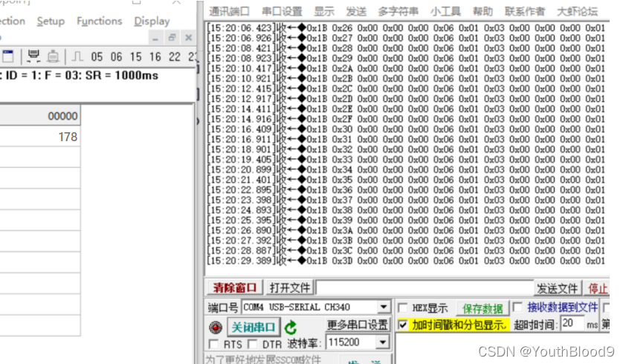
Task: Click the 打开文件 button
Action: point(290,287)
